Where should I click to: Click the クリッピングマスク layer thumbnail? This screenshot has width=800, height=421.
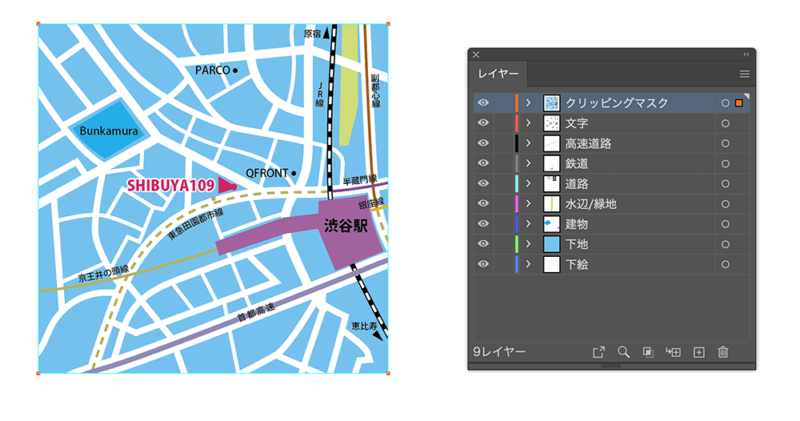552,103
